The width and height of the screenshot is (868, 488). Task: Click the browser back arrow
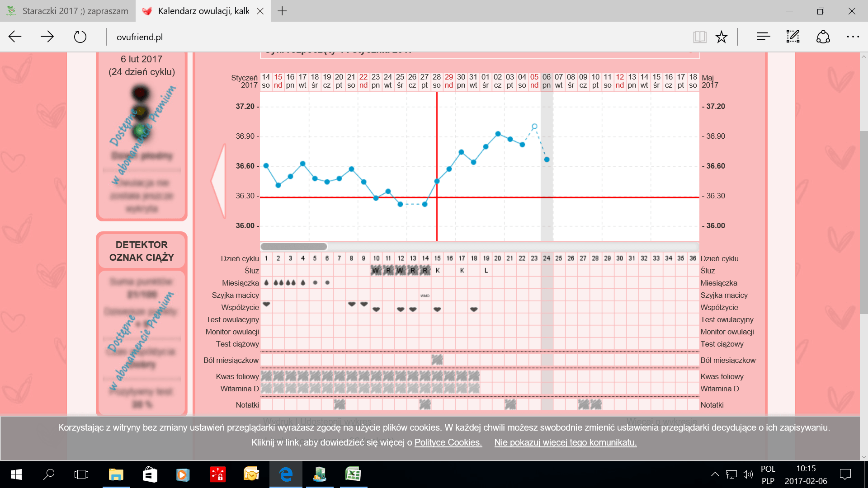[15, 37]
